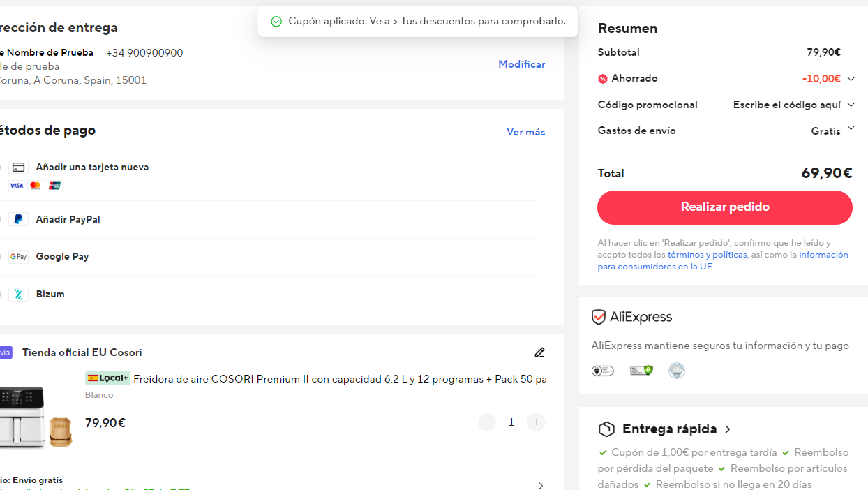This screenshot has height=490, width=868.
Task: Click the Subtotal value 79,90€ in Resumen
Action: click(823, 52)
